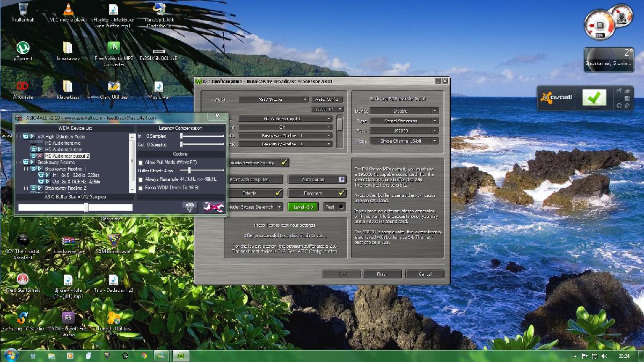Click the Windows Start orb
Screen dimensions: 644x362
coord(11,356)
